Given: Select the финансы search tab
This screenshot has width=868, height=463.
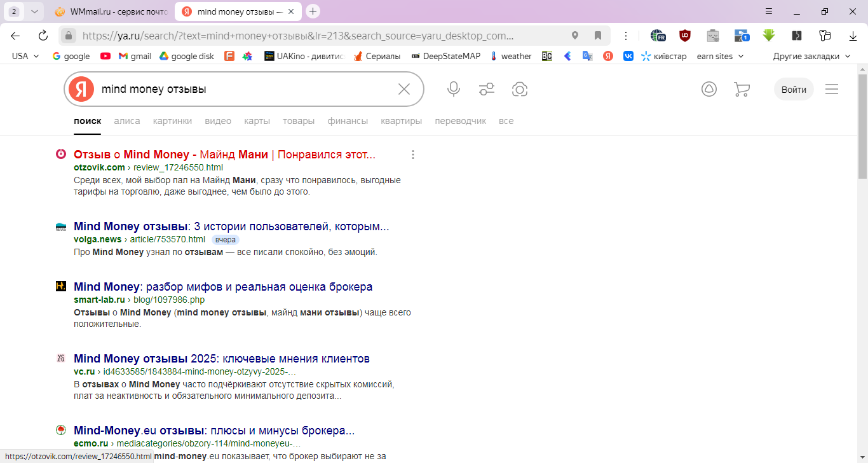Looking at the screenshot, I should point(348,121).
